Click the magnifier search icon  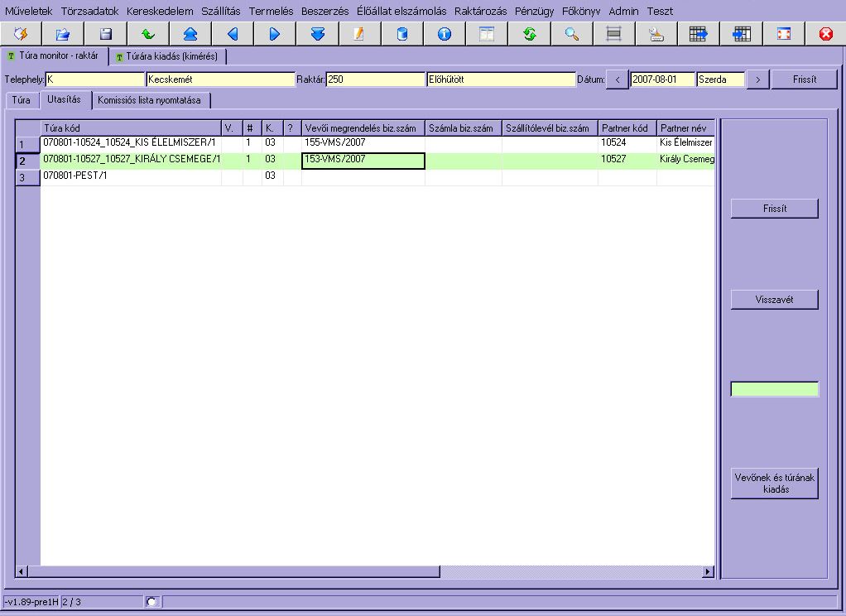click(571, 34)
